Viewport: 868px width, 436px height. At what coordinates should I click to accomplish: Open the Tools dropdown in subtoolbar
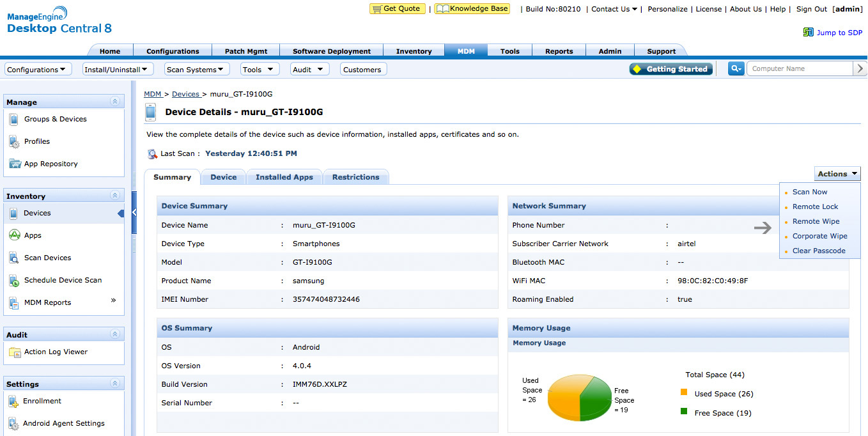[260, 69]
